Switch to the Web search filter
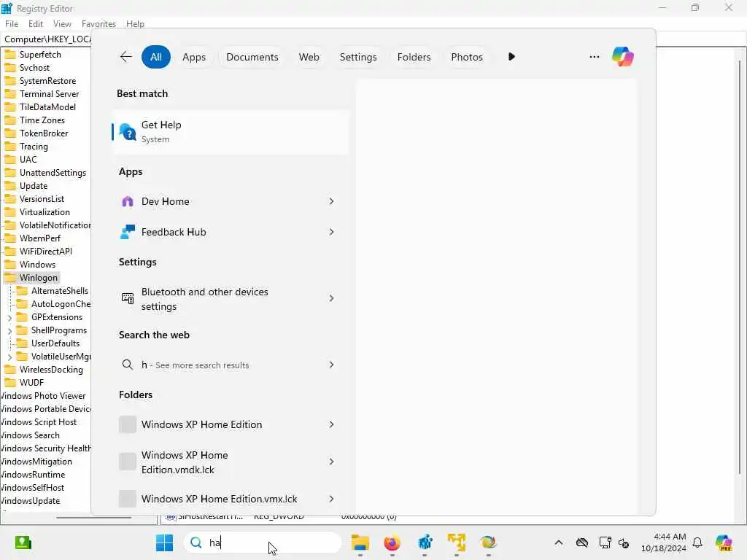Viewport: 747px width, 560px height. (309, 57)
